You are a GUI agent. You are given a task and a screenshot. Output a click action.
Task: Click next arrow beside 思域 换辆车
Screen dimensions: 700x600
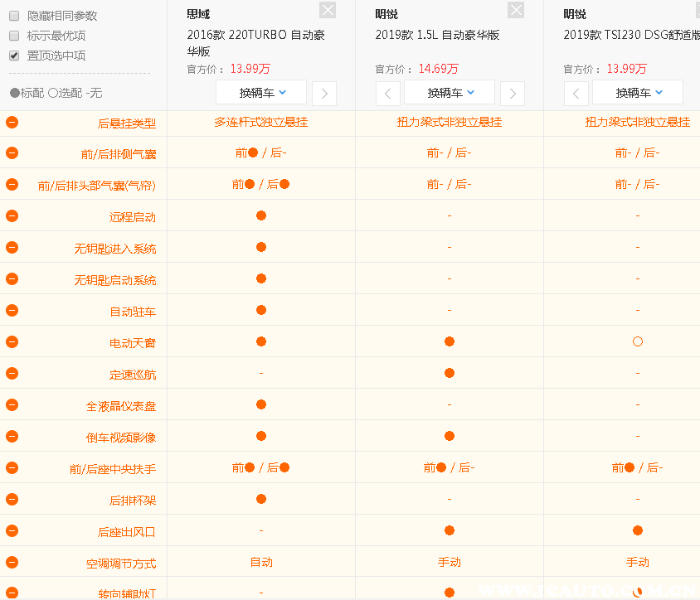tap(324, 94)
